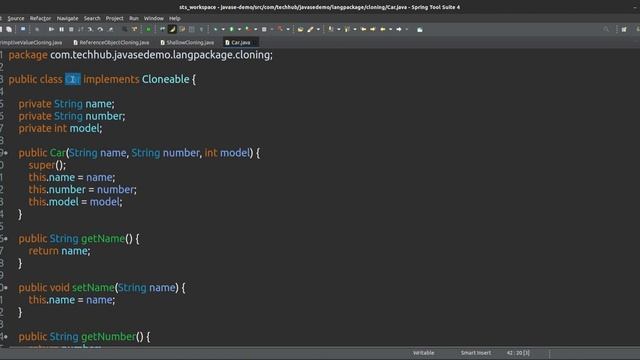Click the Terminate debug icon
Viewport: 640px width, 360px height.
click(71, 29)
